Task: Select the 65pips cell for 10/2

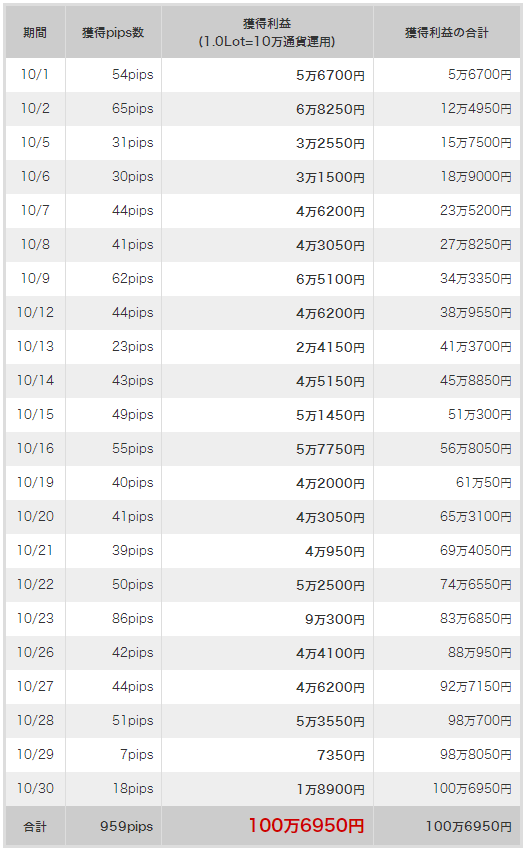Action: tap(113, 109)
